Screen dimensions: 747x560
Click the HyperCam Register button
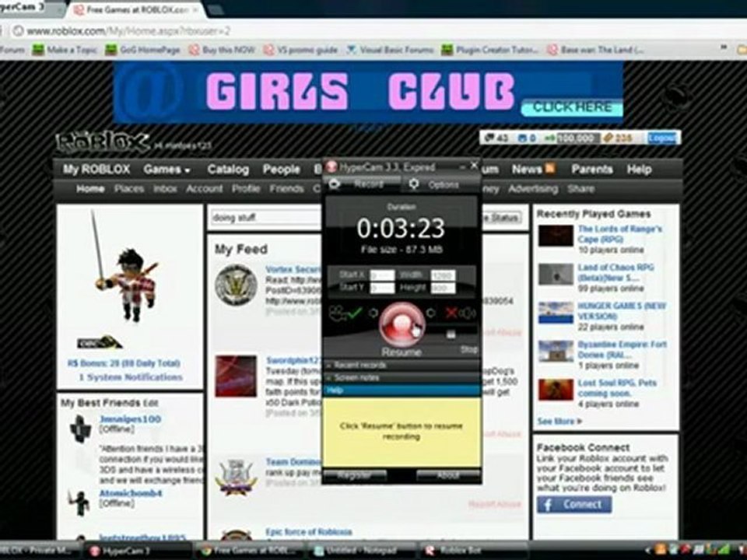(355, 475)
